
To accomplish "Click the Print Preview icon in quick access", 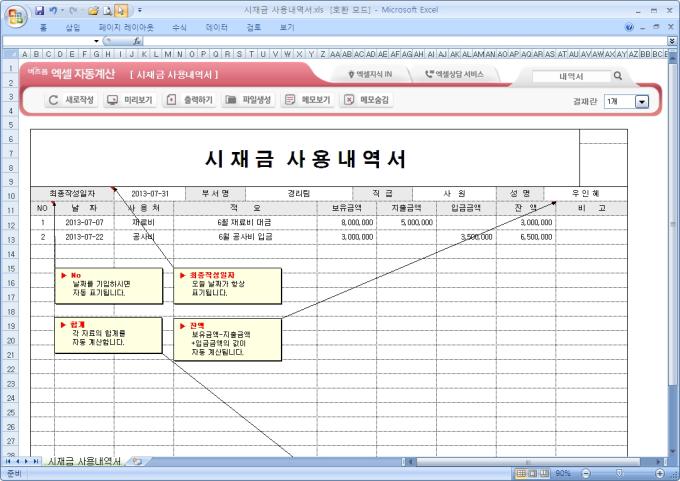I will tap(108, 10).
